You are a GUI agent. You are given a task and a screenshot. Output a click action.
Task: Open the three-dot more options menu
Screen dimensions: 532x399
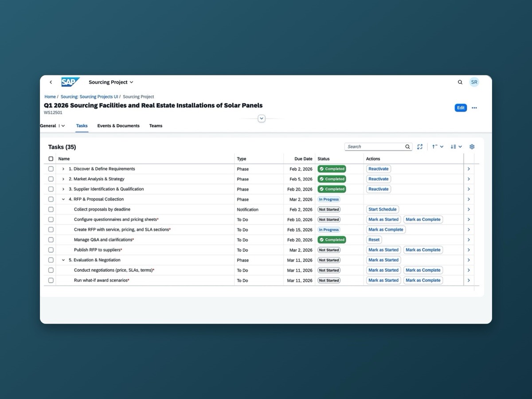(x=474, y=108)
